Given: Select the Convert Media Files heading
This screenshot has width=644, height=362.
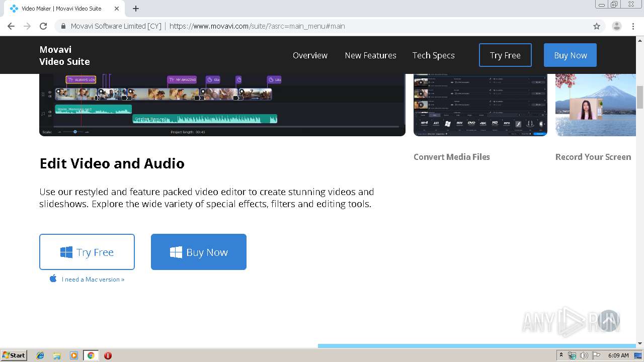Looking at the screenshot, I should pos(451,157).
